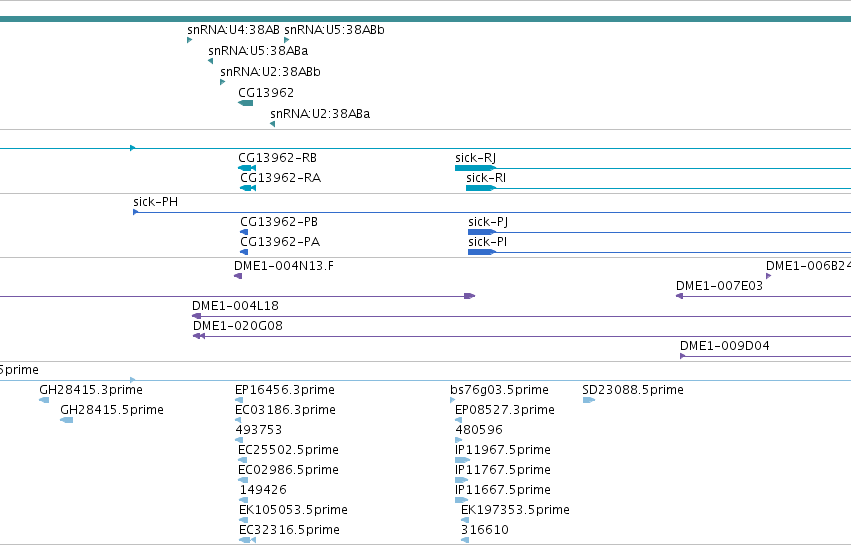This screenshot has height=545, width=851.
Task: Click IP11967.5prime arrow glyph
Action: tap(462, 460)
